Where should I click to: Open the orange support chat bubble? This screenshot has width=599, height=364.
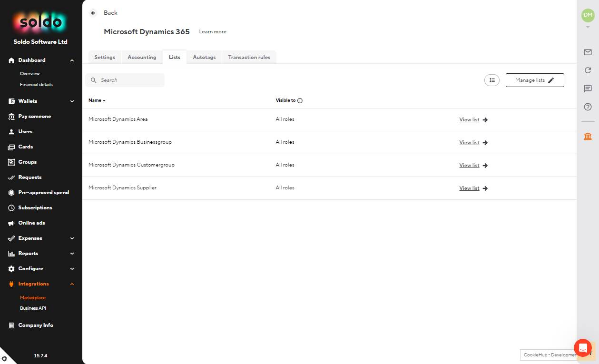click(583, 348)
